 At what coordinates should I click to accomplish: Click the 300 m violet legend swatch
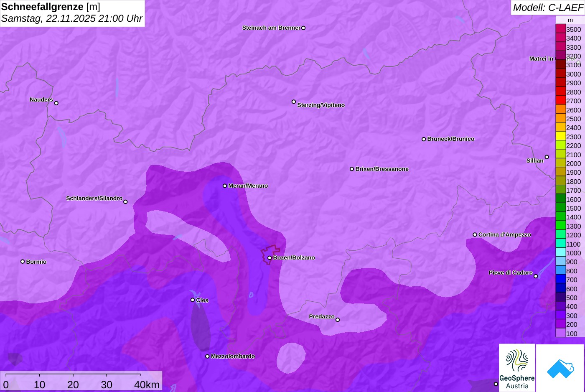click(x=560, y=315)
